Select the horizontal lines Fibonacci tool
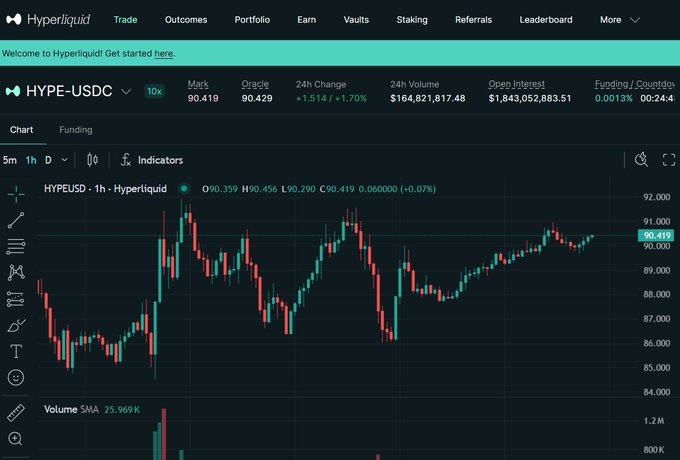This screenshot has width=680, height=460. pos(16,246)
